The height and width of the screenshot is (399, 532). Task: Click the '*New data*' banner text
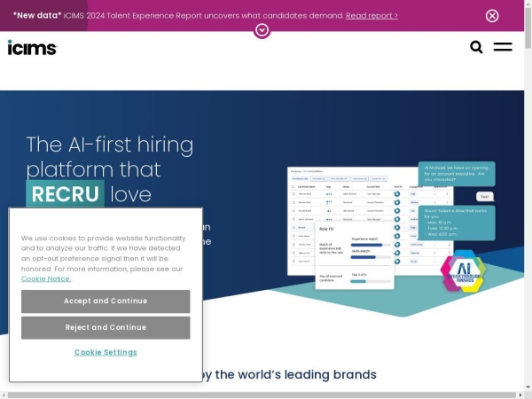37,15
